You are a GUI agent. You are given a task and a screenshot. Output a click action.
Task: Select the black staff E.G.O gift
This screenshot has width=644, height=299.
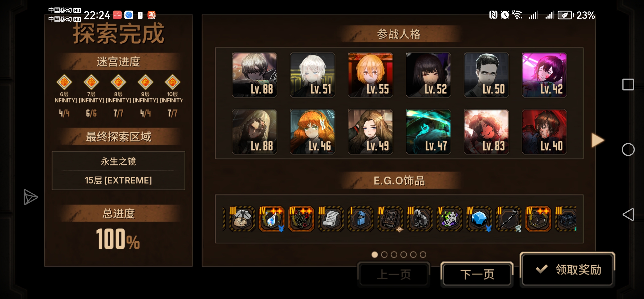[x=509, y=219]
